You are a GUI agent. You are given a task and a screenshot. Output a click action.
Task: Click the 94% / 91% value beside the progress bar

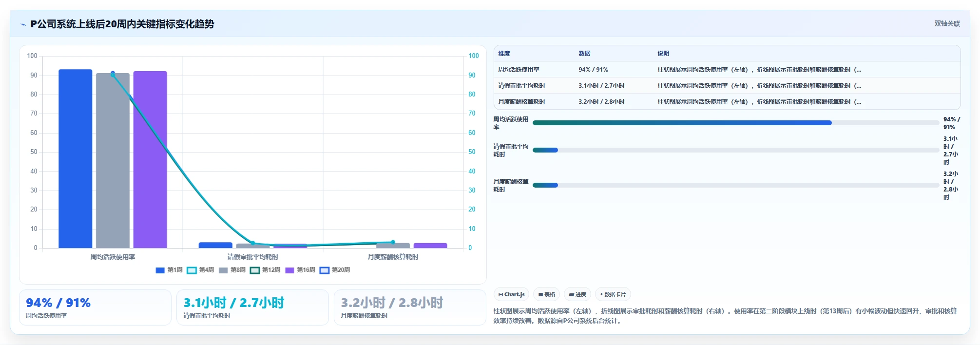pos(952,123)
